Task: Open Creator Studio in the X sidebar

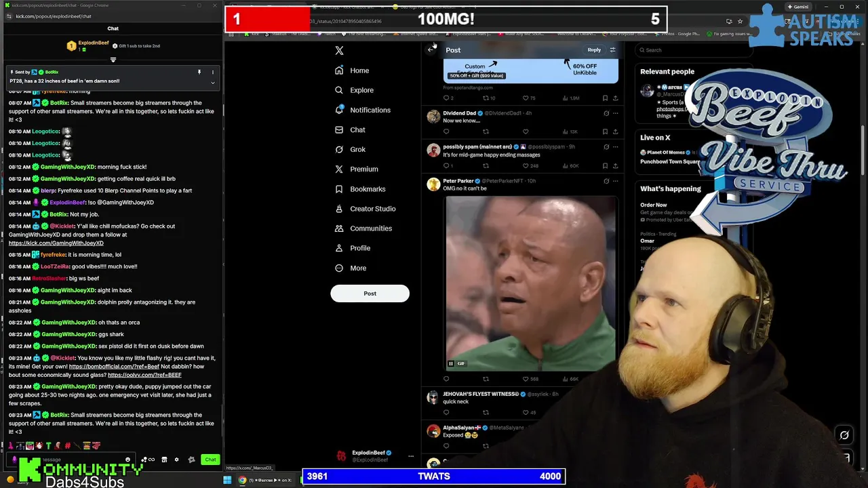Action: 366,209
